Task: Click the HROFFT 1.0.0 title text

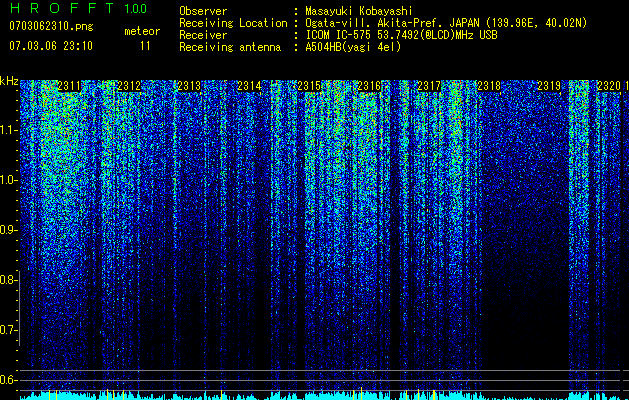Action: tap(78, 8)
